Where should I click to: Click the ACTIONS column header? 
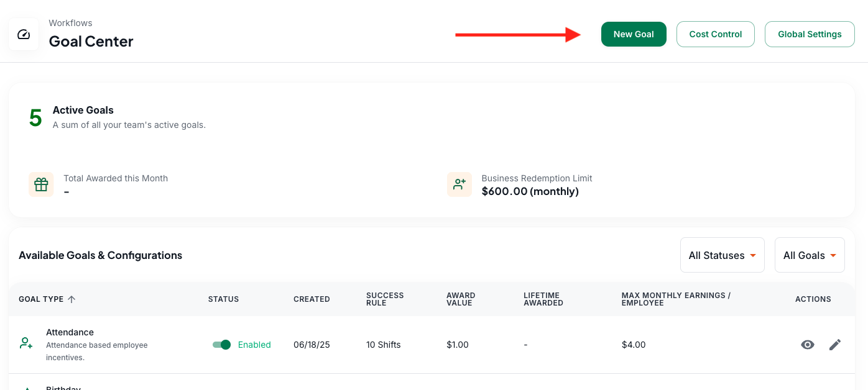click(813, 299)
